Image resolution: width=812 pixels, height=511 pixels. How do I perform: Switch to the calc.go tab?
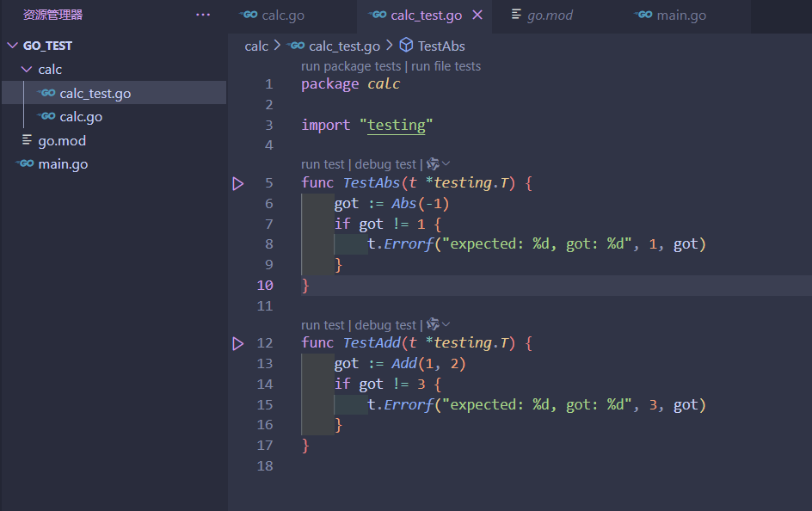(x=292, y=15)
